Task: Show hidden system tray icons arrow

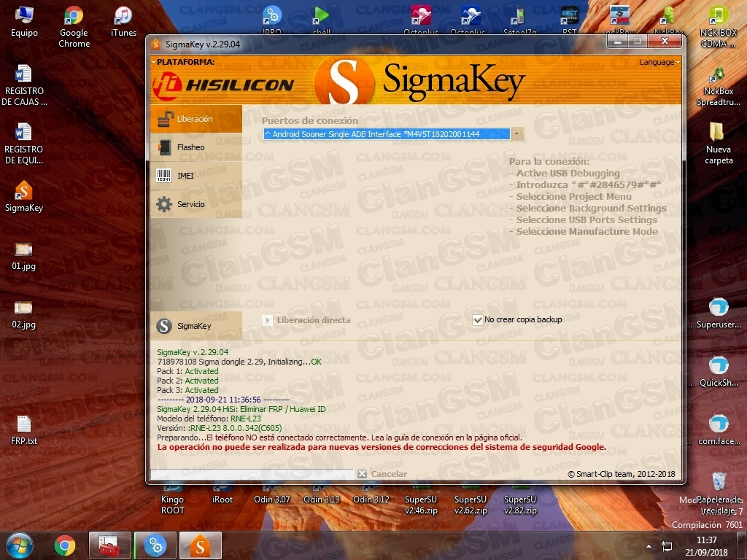Action: (x=649, y=546)
